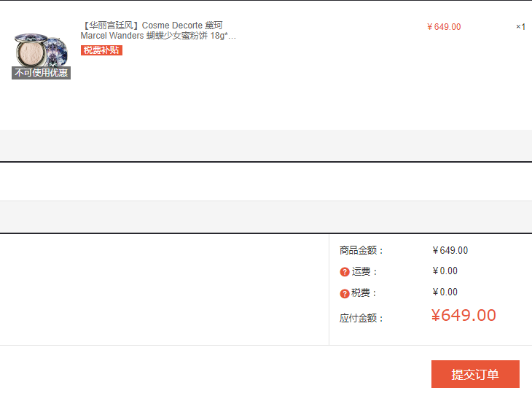Image resolution: width=532 pixels, height=404 pixels.
Task: Click the question mark icon beside 税费
Action: [x=345, y=293]
